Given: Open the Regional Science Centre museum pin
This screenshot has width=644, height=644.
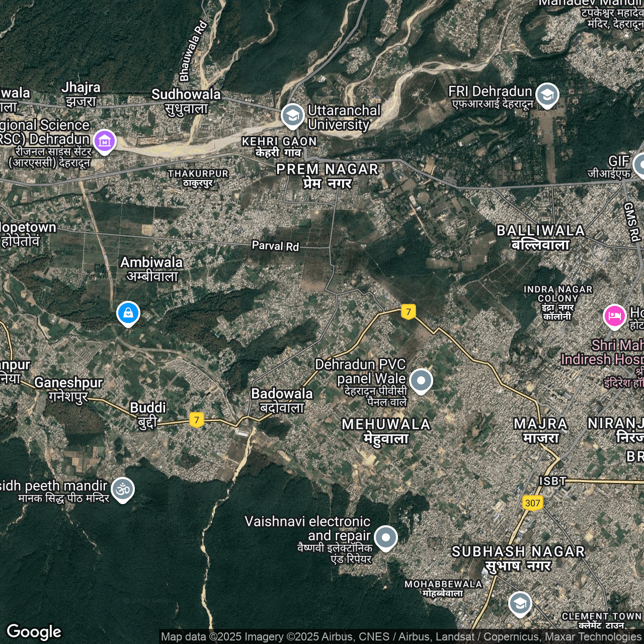Looking at the screenshot, I should click(x=105, y=141).
